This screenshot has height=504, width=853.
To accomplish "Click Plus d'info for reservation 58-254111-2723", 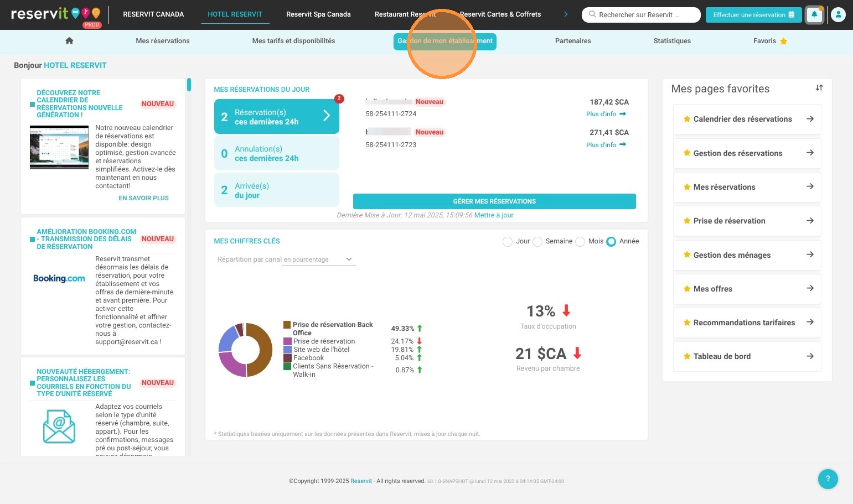I will click(606, 145).
